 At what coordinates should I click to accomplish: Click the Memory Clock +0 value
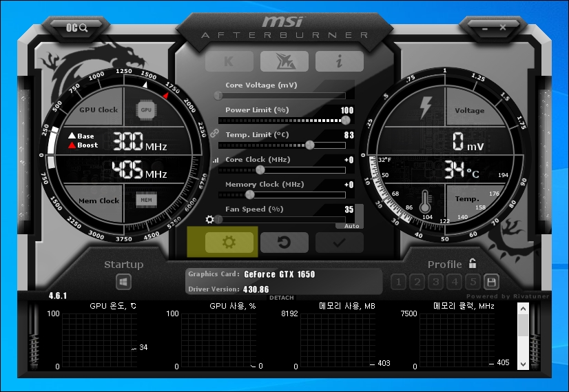[349, 185]
